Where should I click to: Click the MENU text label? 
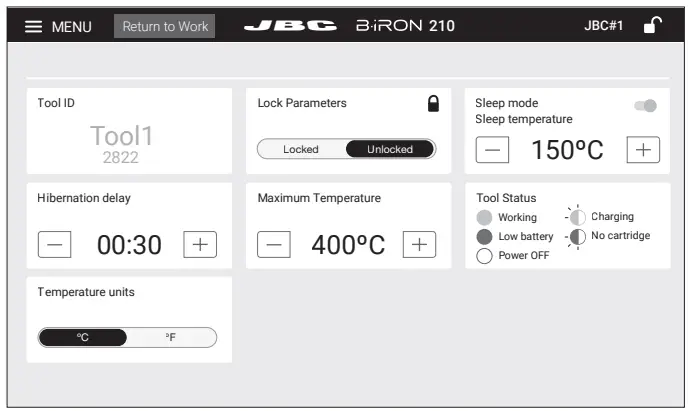click(x=72, y=27)
